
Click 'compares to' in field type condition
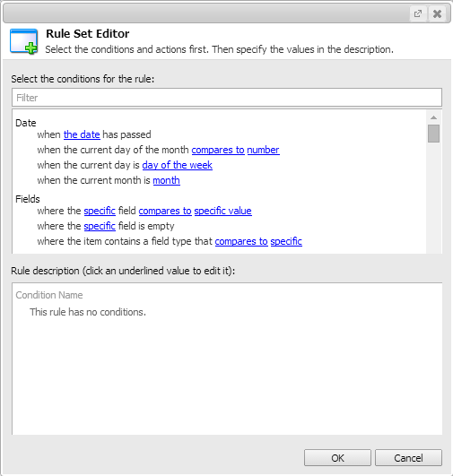coord(241,241)
